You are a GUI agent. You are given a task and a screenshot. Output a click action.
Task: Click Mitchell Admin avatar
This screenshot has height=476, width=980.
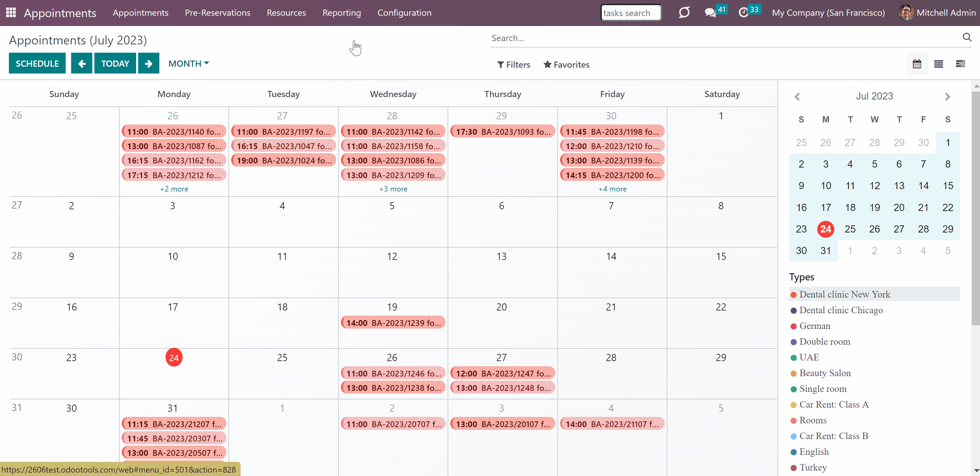tap(906, 13)
